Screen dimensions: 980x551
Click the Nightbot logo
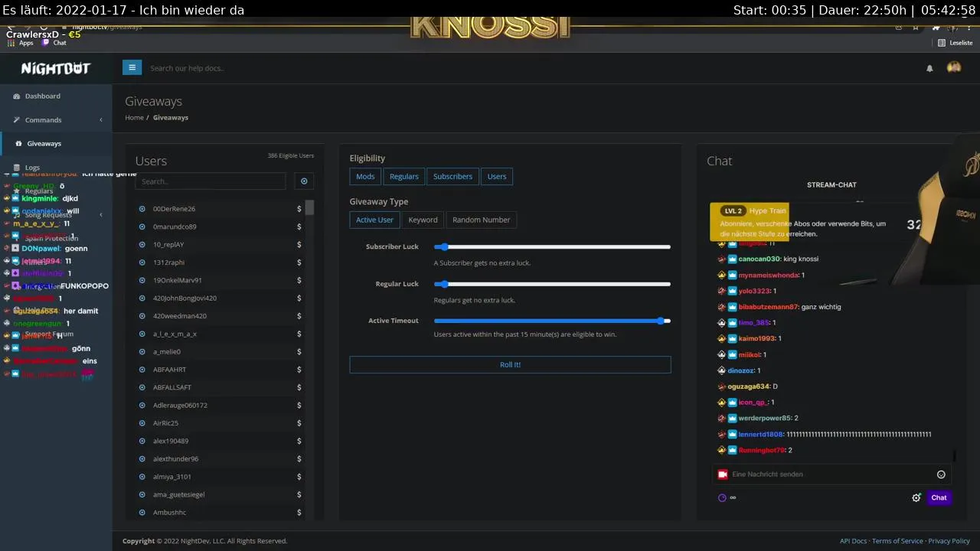point(56,68)
